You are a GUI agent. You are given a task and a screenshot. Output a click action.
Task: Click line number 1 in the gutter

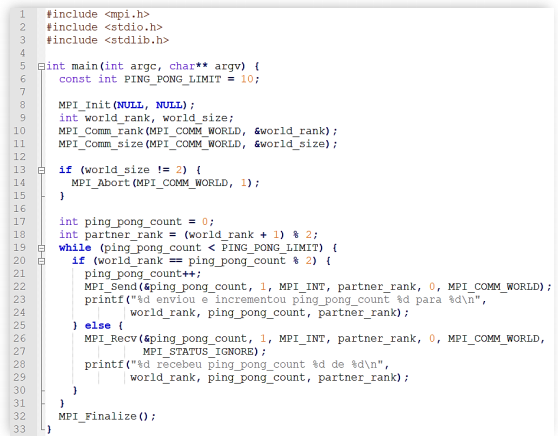tap(22, 14)
